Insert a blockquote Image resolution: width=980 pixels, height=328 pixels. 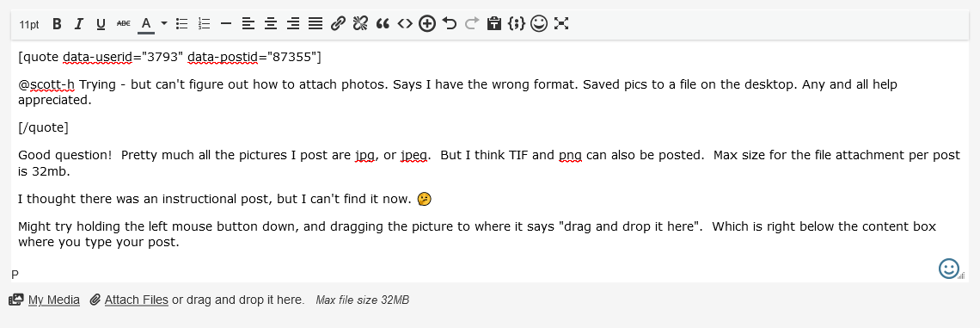tap(383, 24)
